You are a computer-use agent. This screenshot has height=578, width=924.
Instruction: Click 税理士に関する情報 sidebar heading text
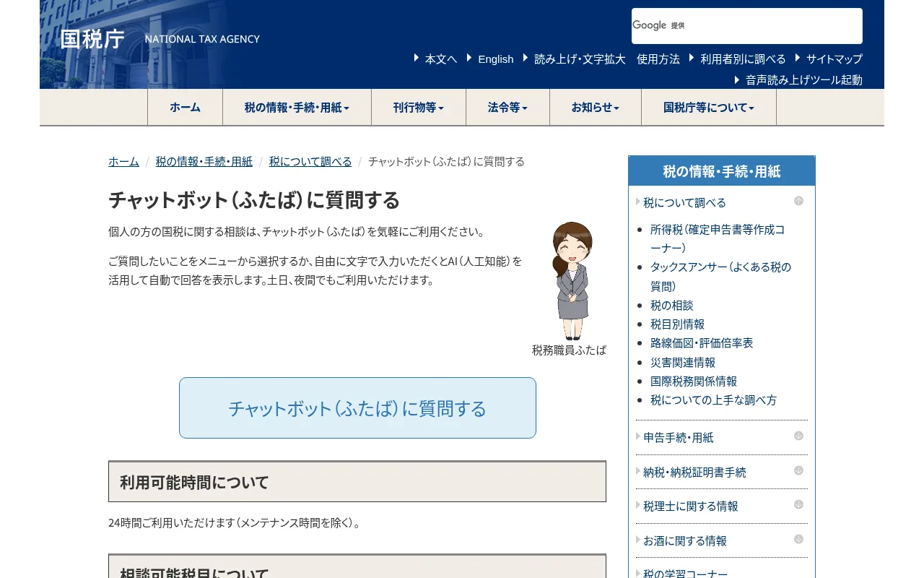click(690, 506)
